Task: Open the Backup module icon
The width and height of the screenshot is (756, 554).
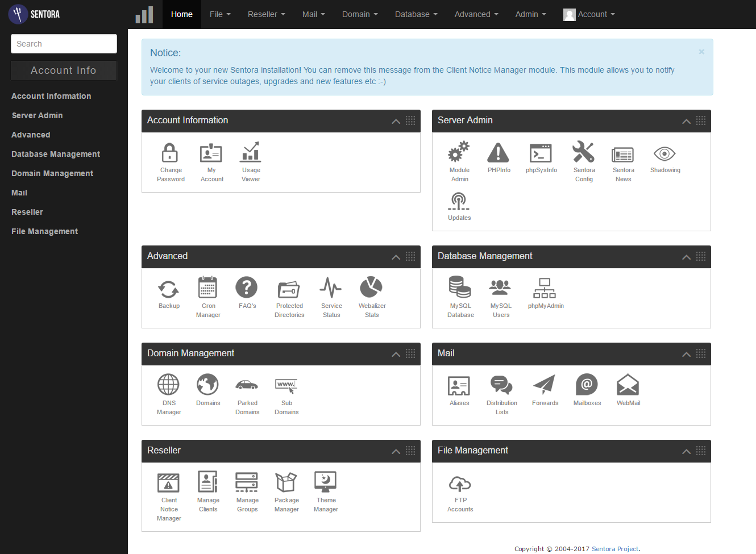Action: click(168, 289)
